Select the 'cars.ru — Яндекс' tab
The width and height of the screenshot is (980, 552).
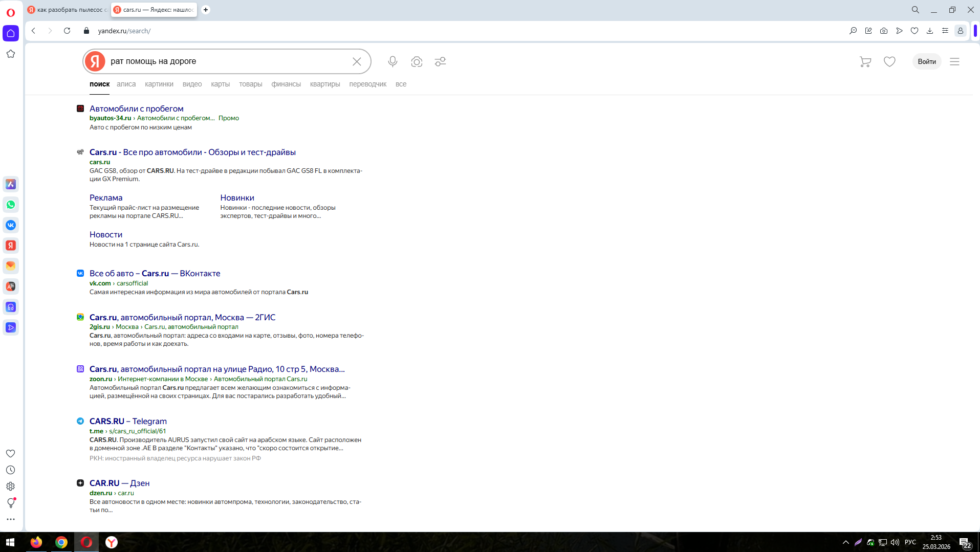(x=154, y=10)
